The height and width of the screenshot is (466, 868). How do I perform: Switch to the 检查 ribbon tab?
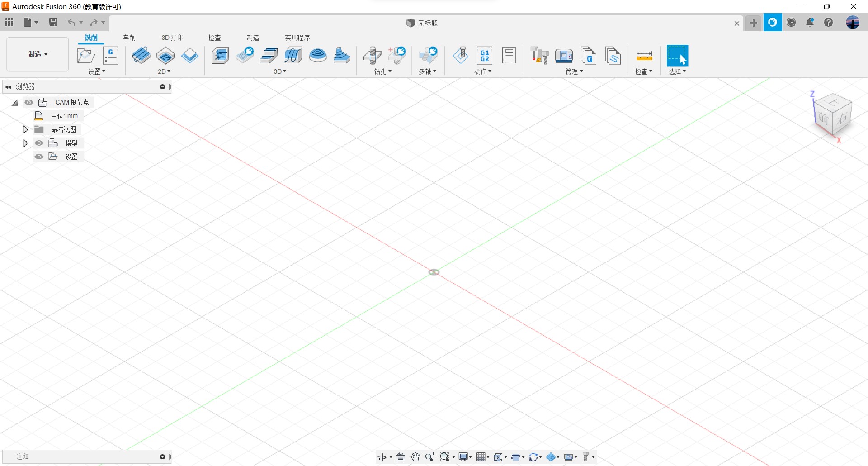coord(214,38)
